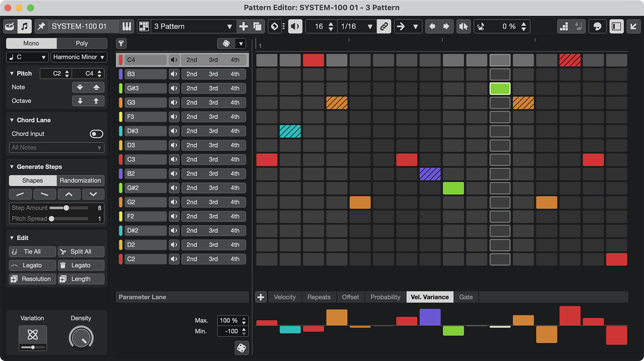Shift notes up with Note up arrow
The width and height of the screenshot is (644, 361).
(96, 87)
